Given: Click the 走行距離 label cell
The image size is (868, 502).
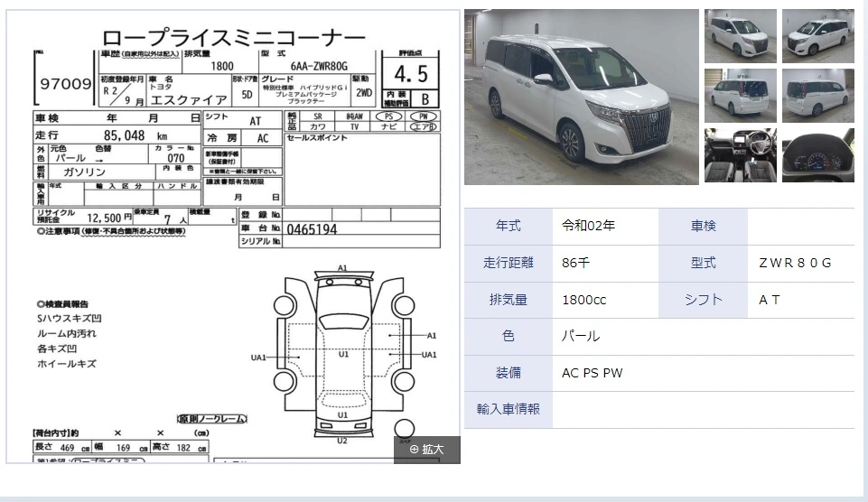Looking at the screenshot, I should point(509,264).
